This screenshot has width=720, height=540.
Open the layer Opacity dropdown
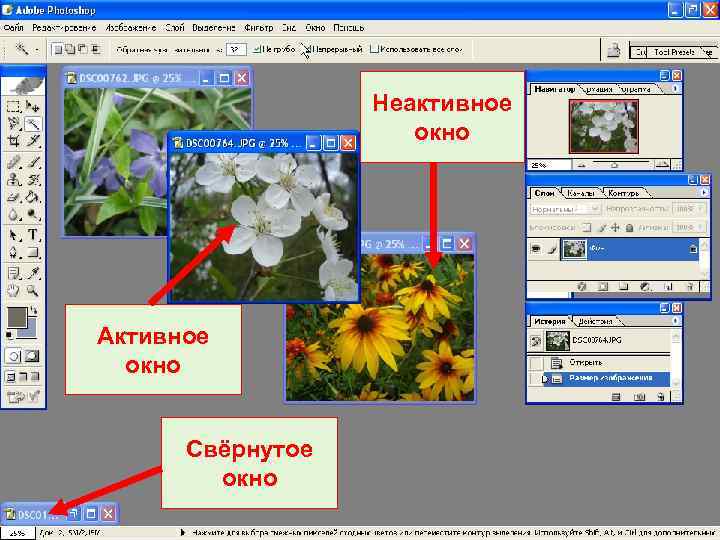pos(701,209)
